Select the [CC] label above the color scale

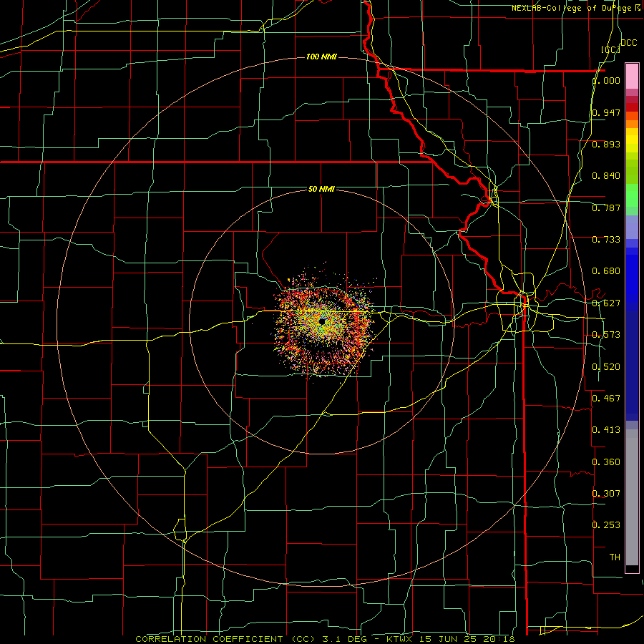(610, 49)
